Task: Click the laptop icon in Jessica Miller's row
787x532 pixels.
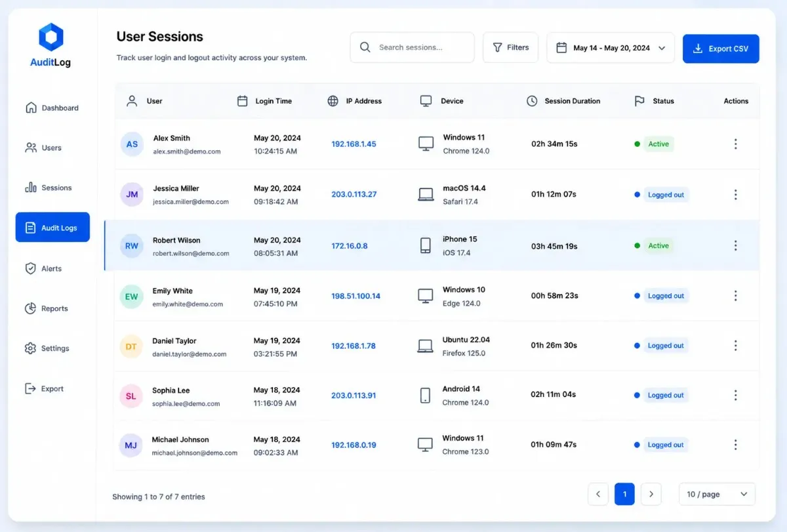Action: pyautogui.click(x=426, y=194)
